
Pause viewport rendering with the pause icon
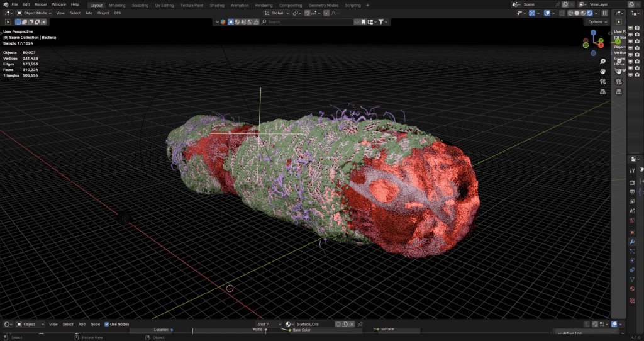[605, 13]
